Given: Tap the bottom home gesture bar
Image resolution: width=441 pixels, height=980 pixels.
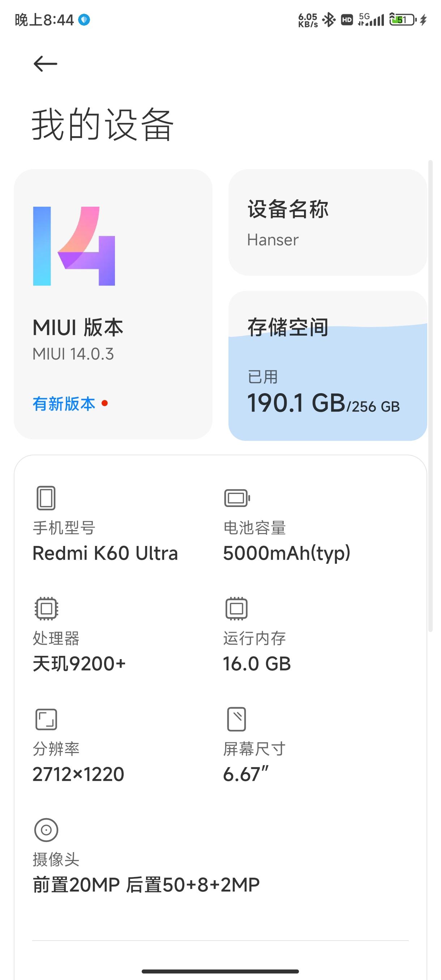Looking at the screenshot, I should point(220,971).
